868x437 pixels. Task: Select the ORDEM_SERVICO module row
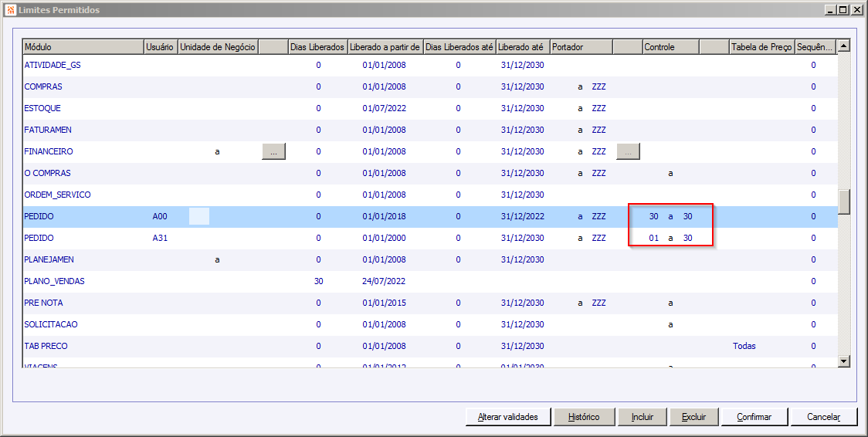tap(429, 195)
